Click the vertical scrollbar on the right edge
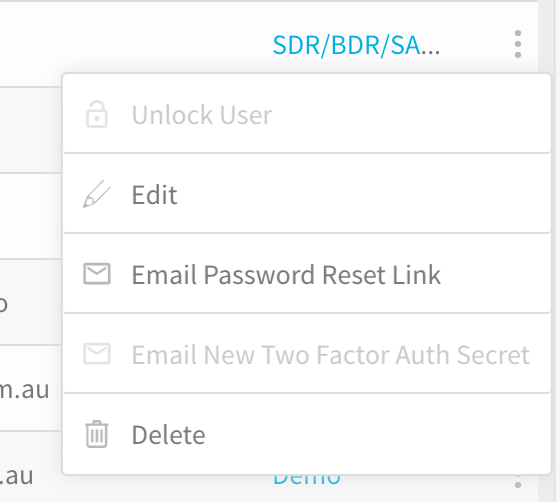 tap(549, 251)
